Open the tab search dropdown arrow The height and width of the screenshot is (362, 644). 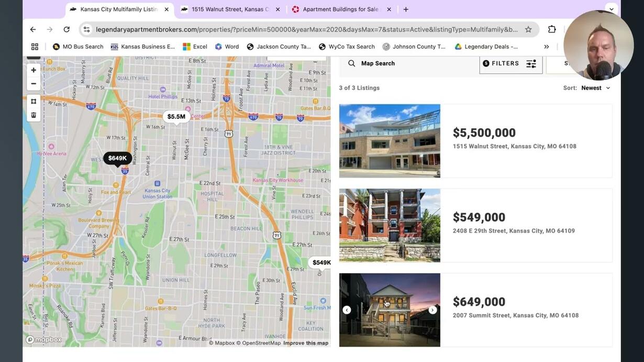pos(611,9)
